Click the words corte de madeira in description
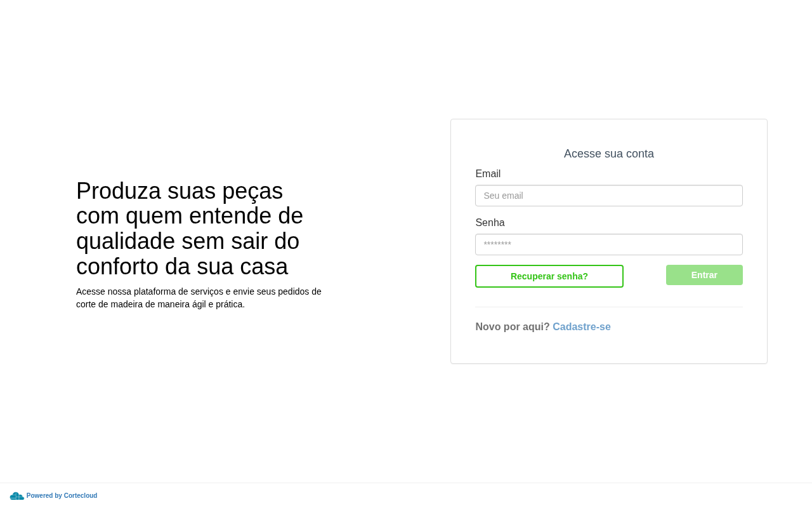Viewport: 812px width, 508px height. point(109,304)
